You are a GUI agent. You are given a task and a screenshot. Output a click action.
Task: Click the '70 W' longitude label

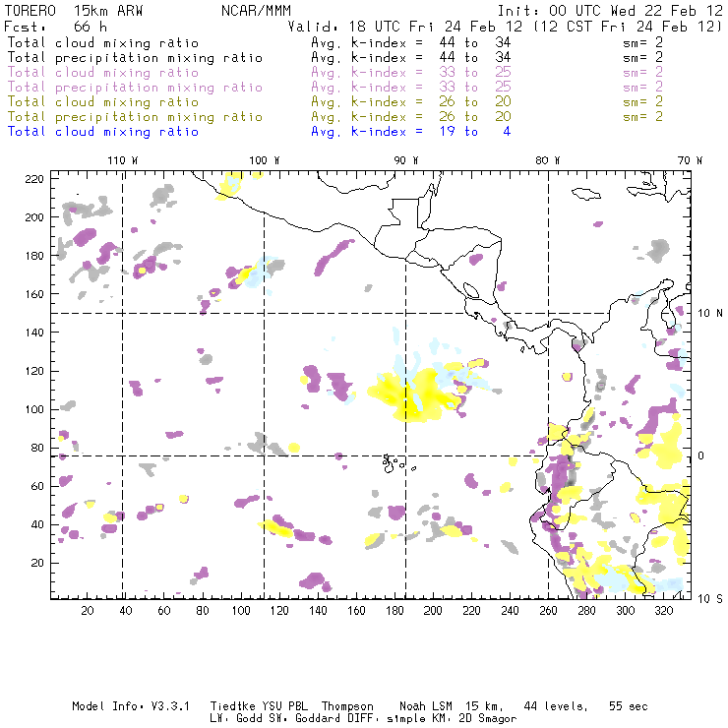[690, 160]
